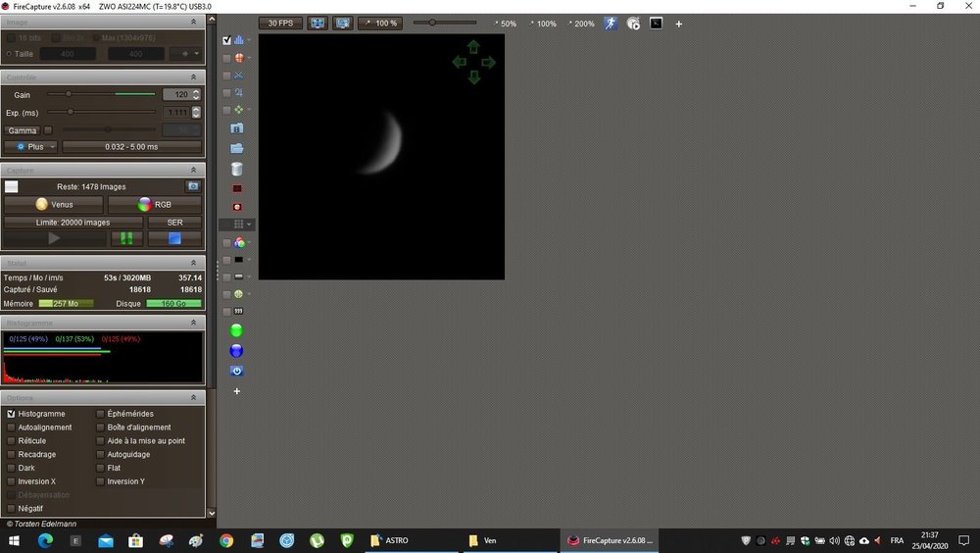This screenshot has width=980, height=553.
Task: Click the up arrow in image overlay
Action: click(x=473, y=47)
